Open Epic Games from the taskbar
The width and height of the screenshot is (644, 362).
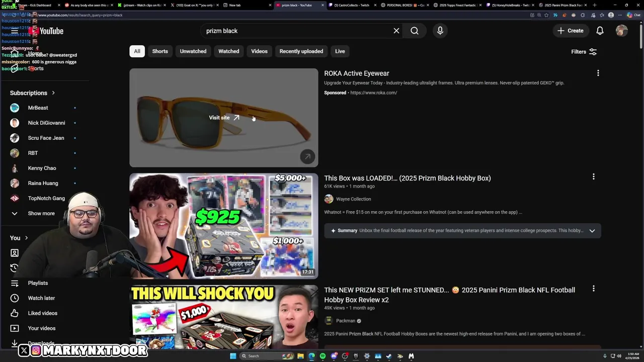[356, 356]
